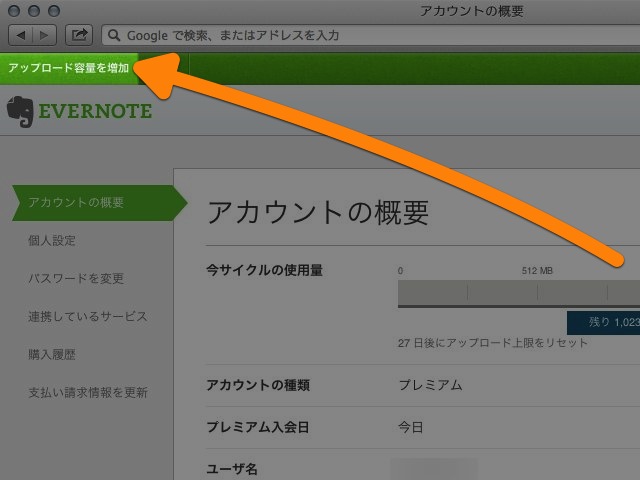Screen dimensions: 640x480
Task: Open 購入履歴 in the sidebar
Action: [x=52, y=355]
